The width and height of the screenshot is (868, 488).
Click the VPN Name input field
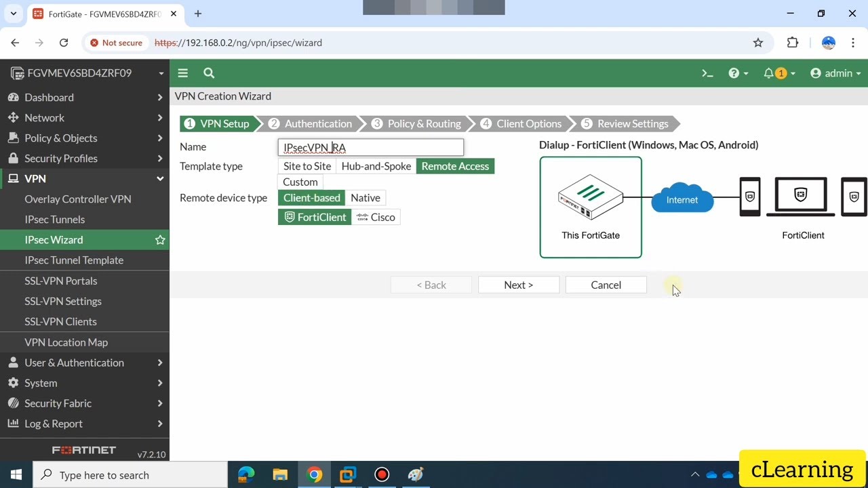(371, 147)
